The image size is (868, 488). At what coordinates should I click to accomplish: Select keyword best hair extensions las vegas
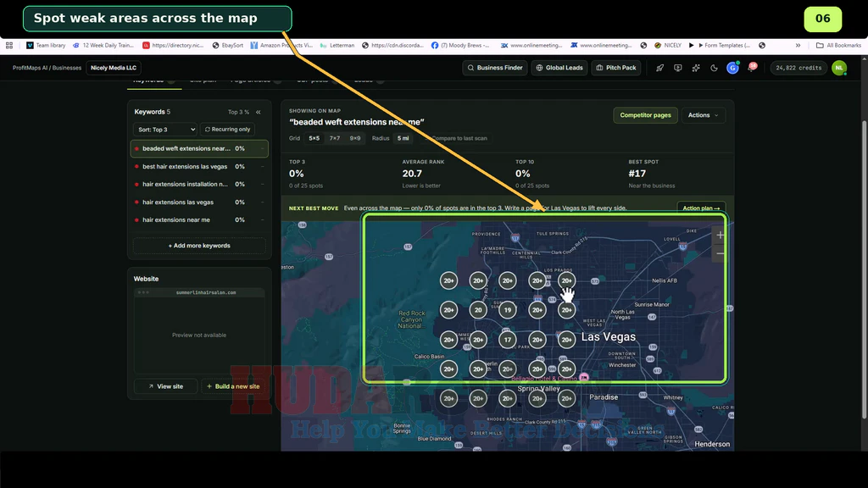(x=199, y=167)
